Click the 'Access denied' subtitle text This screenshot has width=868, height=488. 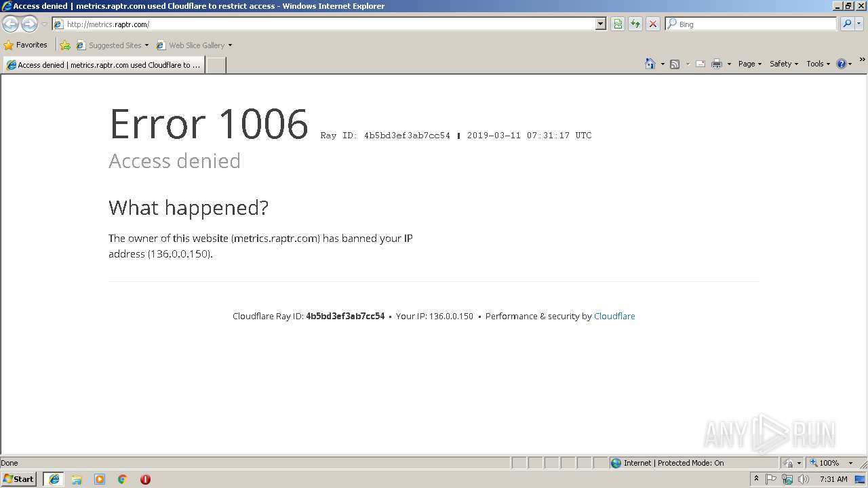click(x=175, y=161)
